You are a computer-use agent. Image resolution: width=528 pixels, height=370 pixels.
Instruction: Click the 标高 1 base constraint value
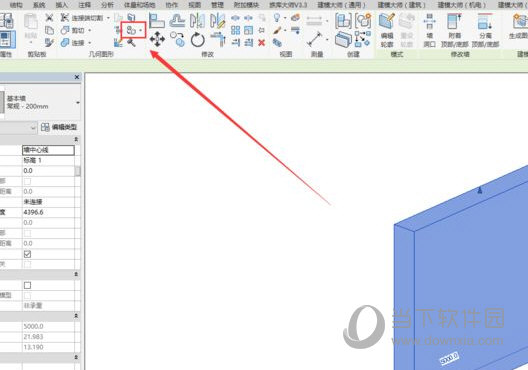coord(48,160)
